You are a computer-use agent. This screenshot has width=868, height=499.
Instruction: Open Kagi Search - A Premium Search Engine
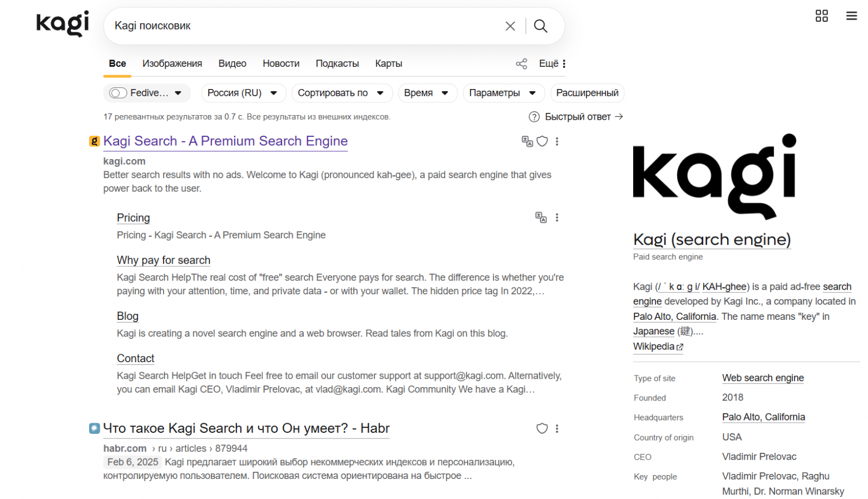coord(225,141)
